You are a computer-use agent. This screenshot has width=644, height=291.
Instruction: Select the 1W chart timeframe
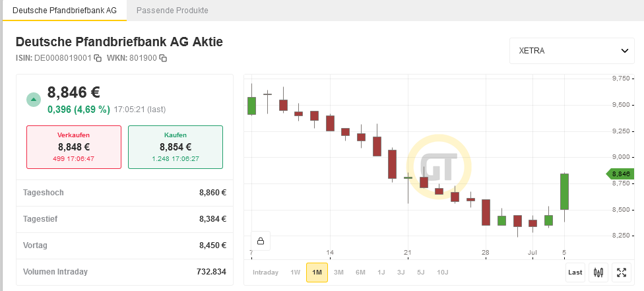tap(295, 272)
